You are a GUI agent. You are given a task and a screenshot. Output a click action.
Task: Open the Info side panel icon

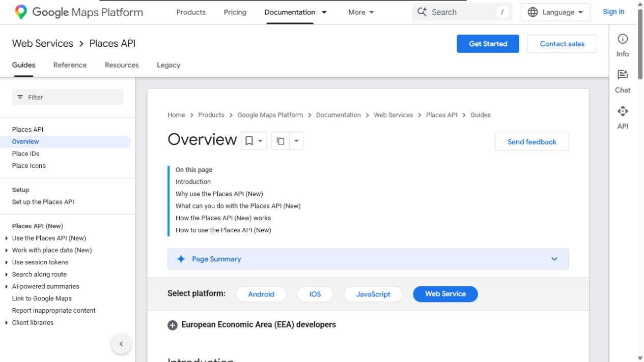pos(623,39)
